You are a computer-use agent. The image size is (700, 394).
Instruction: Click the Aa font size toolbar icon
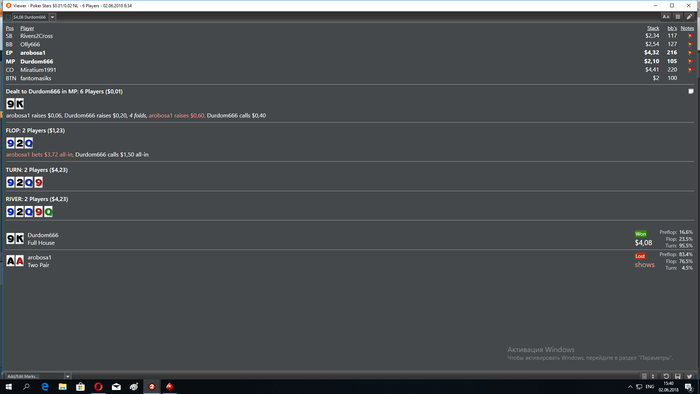(x=666, y=17)
